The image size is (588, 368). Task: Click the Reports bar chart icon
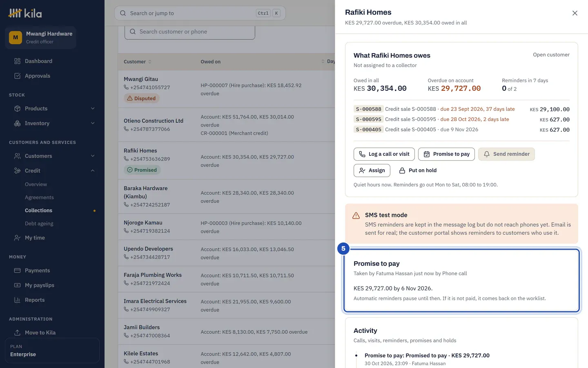[17, 300]
